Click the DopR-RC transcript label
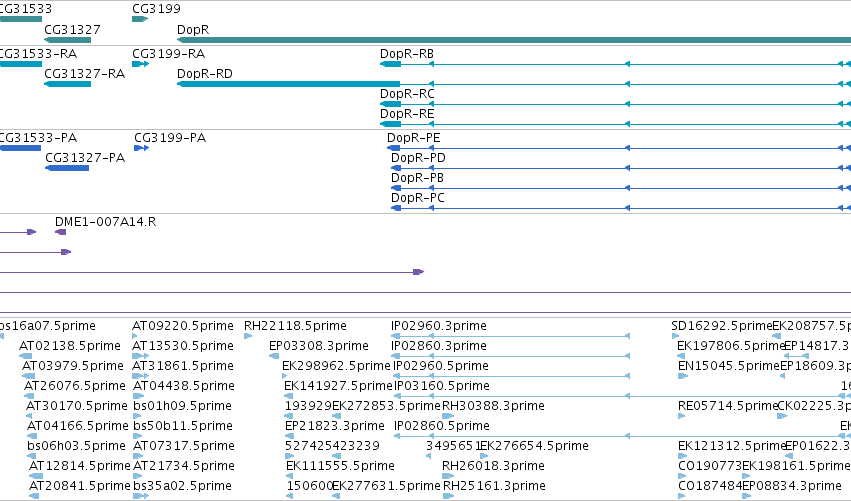Image resolution: width=851 pixels, height=501 pixels. [407, 94]
